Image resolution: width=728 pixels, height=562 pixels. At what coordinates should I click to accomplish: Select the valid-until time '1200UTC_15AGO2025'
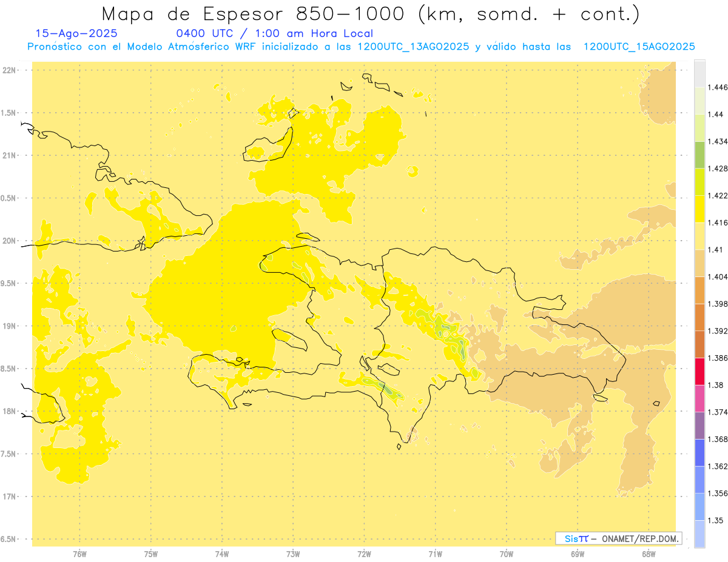639,47
